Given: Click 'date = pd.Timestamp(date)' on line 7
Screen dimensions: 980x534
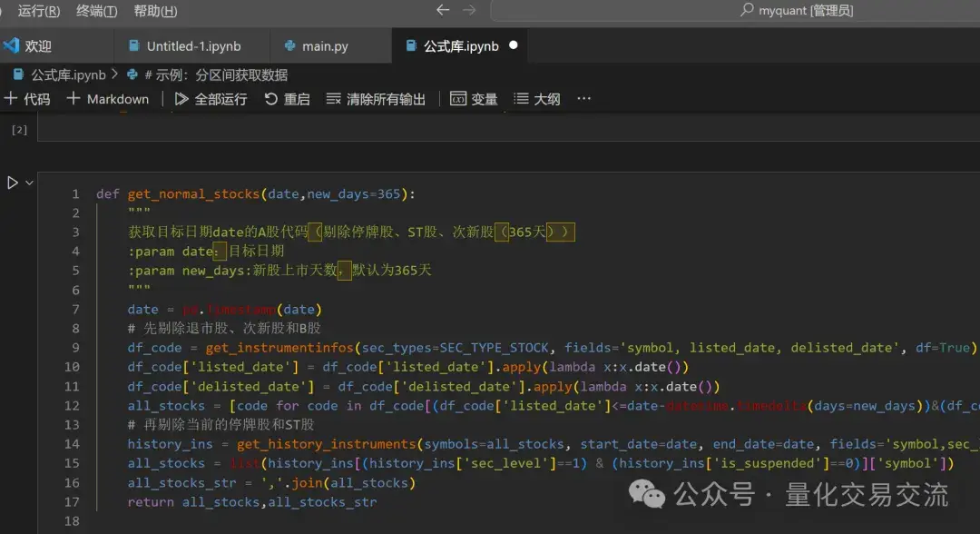Looking at the screenshot, I should coord(224,310).
